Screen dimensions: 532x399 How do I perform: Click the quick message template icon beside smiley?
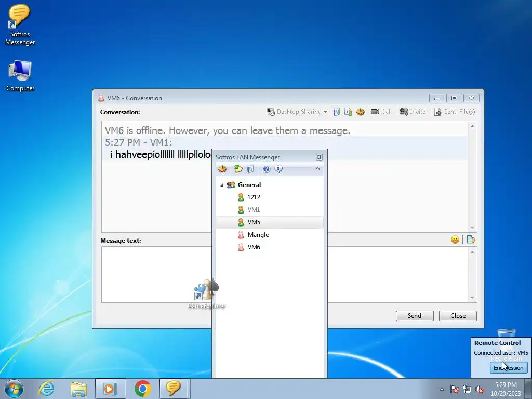(x=471, y=240)
